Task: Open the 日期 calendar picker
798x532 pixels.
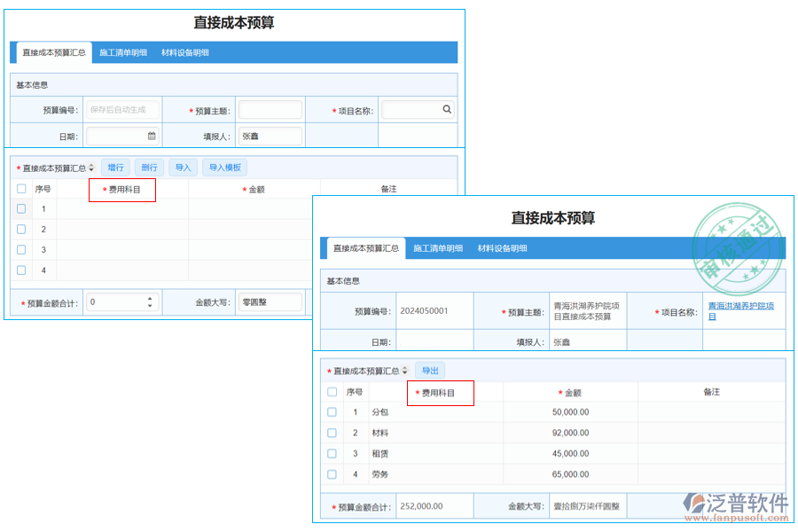Action: pyautogui.click(x=150, y=136)
